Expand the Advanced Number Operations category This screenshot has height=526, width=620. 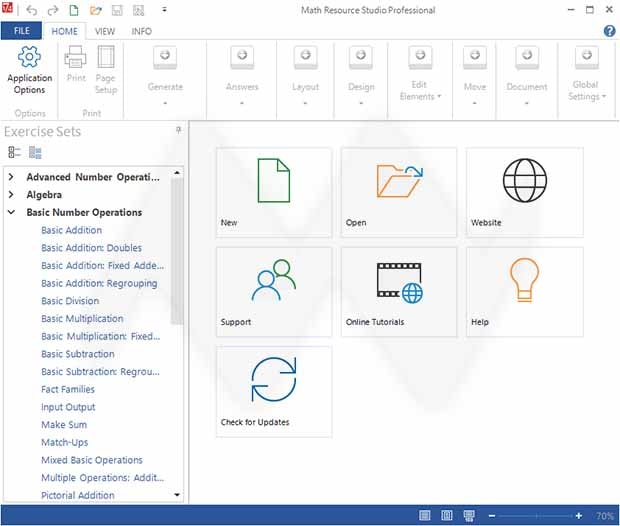tap(11, 177)
